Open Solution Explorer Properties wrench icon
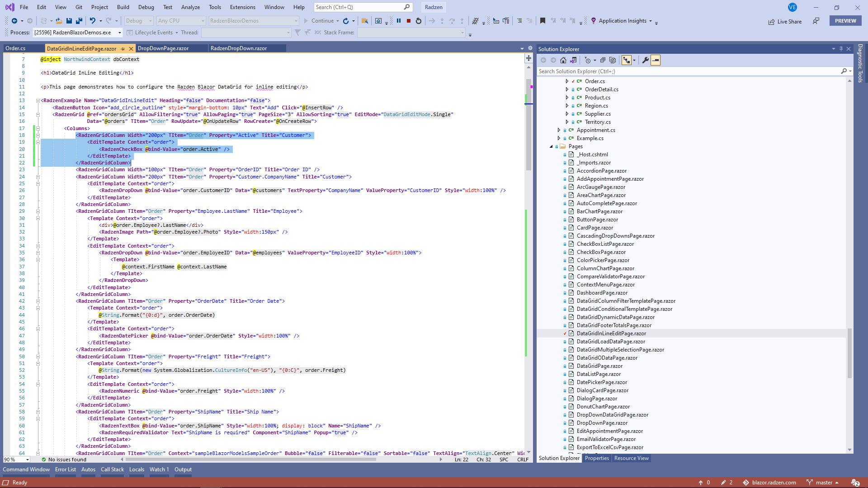This screenshot has width=868, height=488. coord(646,60)
